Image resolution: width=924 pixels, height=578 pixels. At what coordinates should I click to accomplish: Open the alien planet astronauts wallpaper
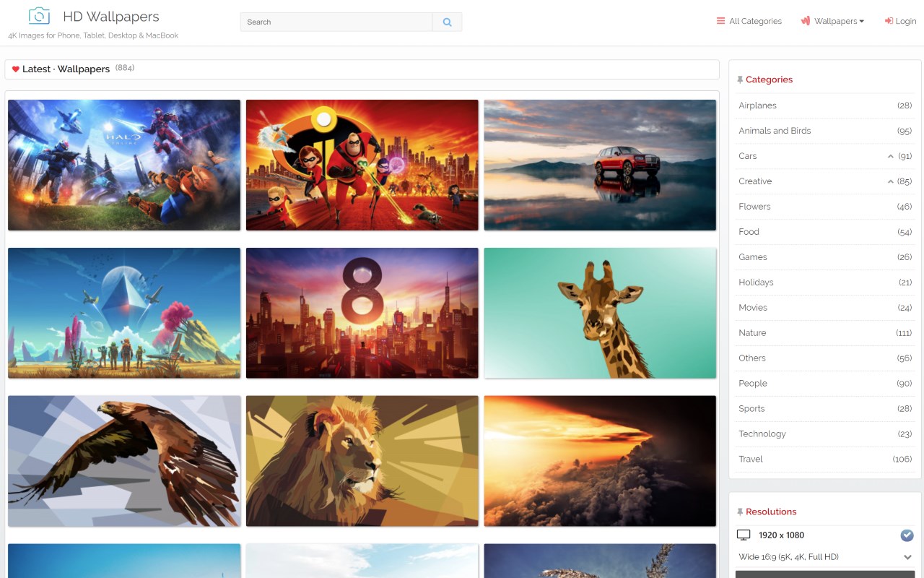pyautogui.click(x=124, y=313)
